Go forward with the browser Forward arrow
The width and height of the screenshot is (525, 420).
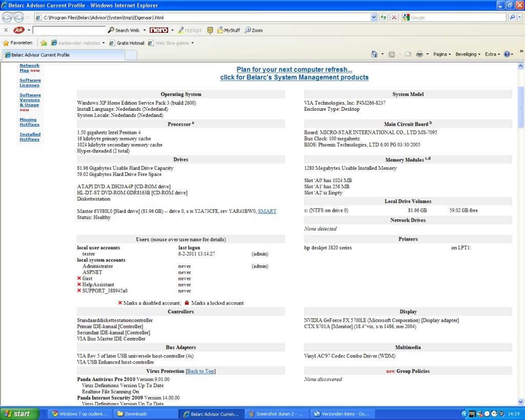pos(19,17)
